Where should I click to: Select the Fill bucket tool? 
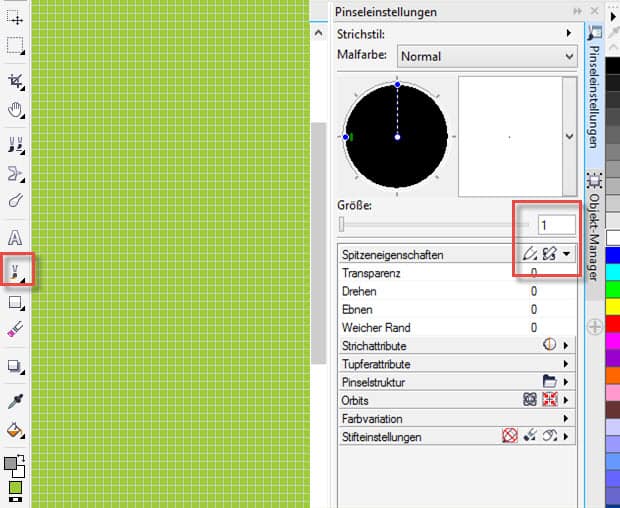click(x=15, y=430)
